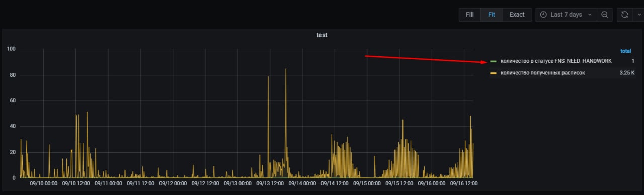Viewport: 644px width, 195px height.
Task: Click the yellow полученных расписок color swatch
Action: coord(493,74)
